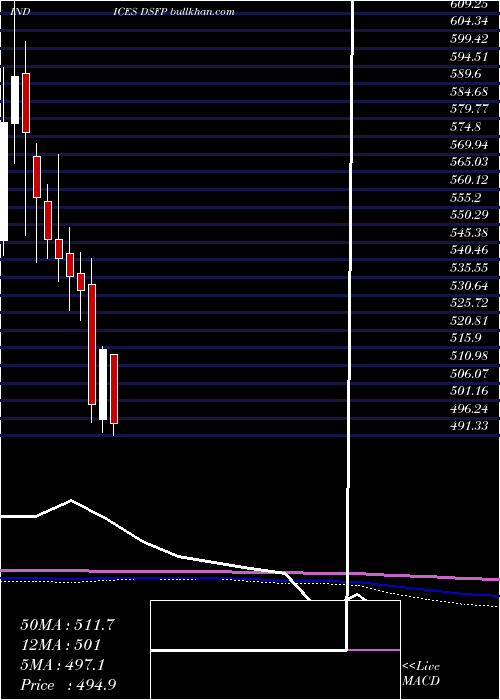Screen dimensions: 500x700
Task: Click the white candlestick body near 506
Action: [103, 384]
